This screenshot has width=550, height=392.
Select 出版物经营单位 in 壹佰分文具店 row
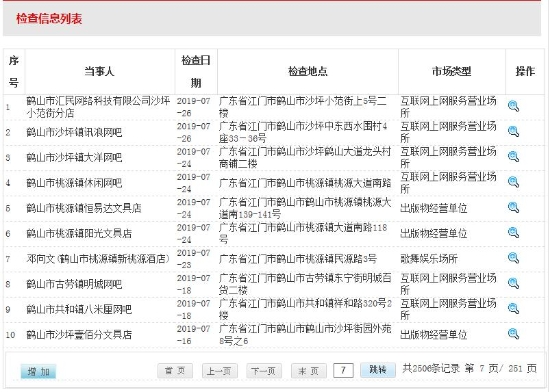(434, 334)
